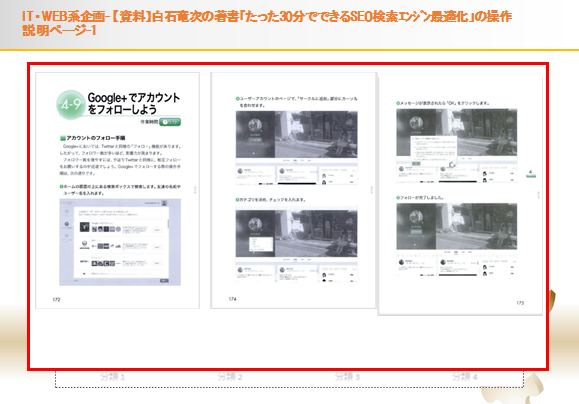
Task: Click page number 174
Action: [232, 299]
